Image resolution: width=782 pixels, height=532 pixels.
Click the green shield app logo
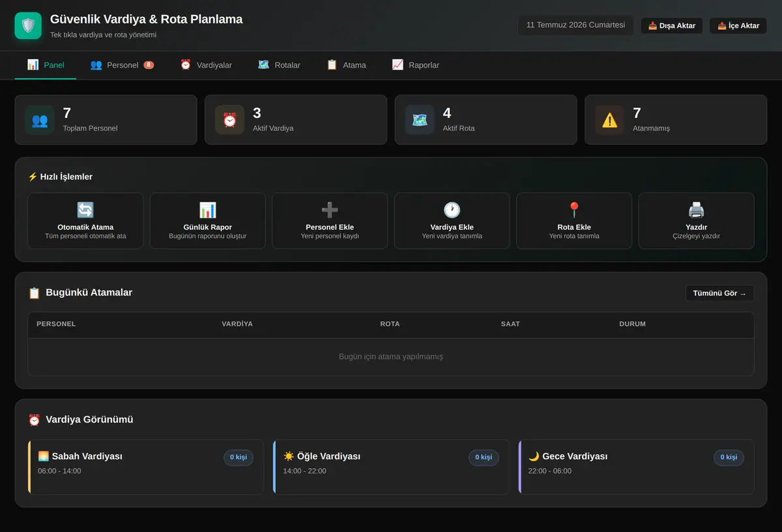pyautogui.click(x=28, y=26)
